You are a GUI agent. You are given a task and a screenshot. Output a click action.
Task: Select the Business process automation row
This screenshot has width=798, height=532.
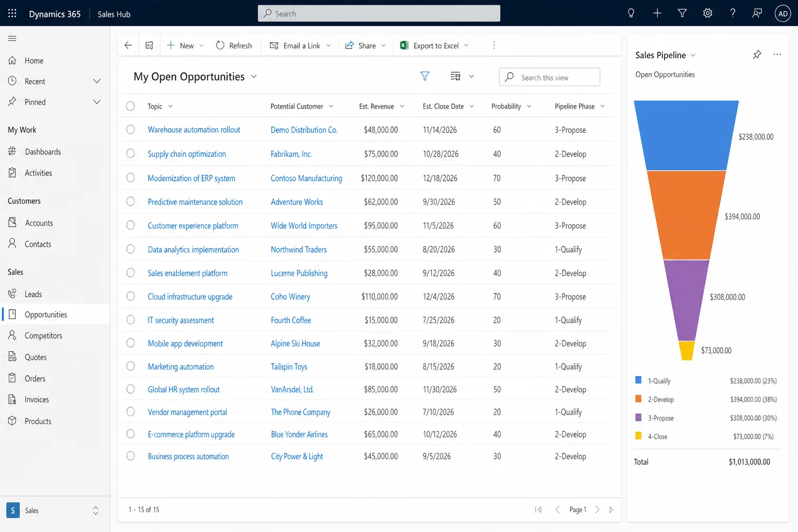pos(130,456)
